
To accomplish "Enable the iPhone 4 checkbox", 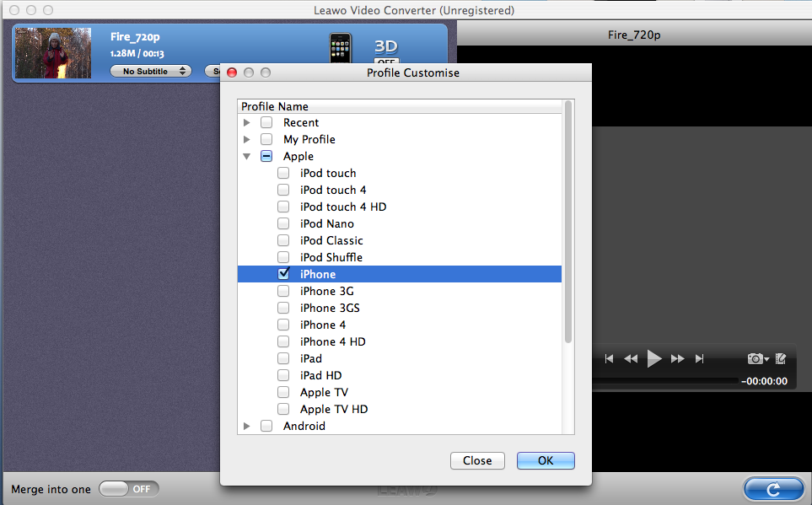I will (283, 325).
